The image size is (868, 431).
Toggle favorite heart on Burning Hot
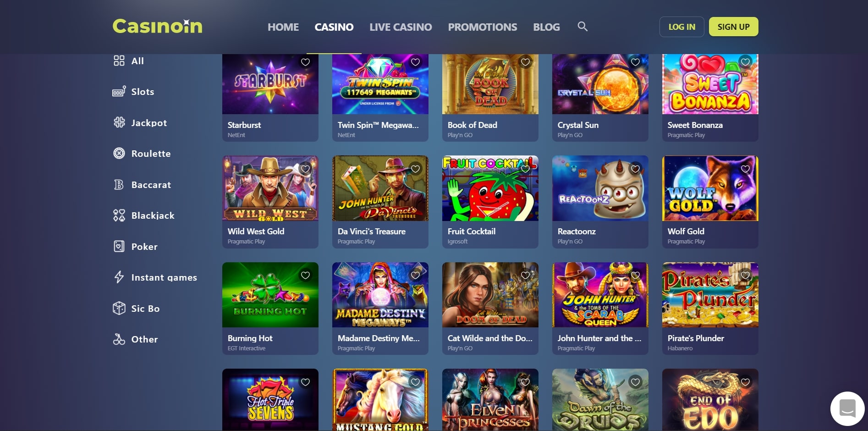click(x=305, y=275)
